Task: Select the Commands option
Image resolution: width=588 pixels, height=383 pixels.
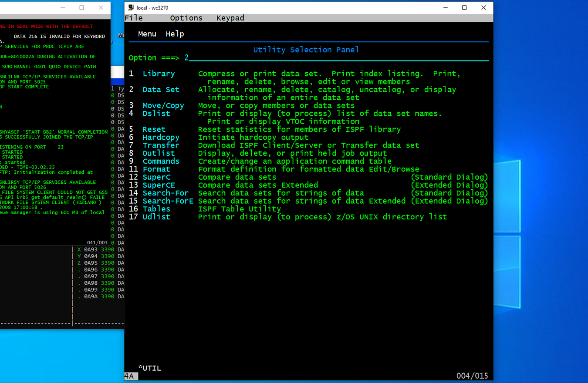Action: [x=161, y=161]
